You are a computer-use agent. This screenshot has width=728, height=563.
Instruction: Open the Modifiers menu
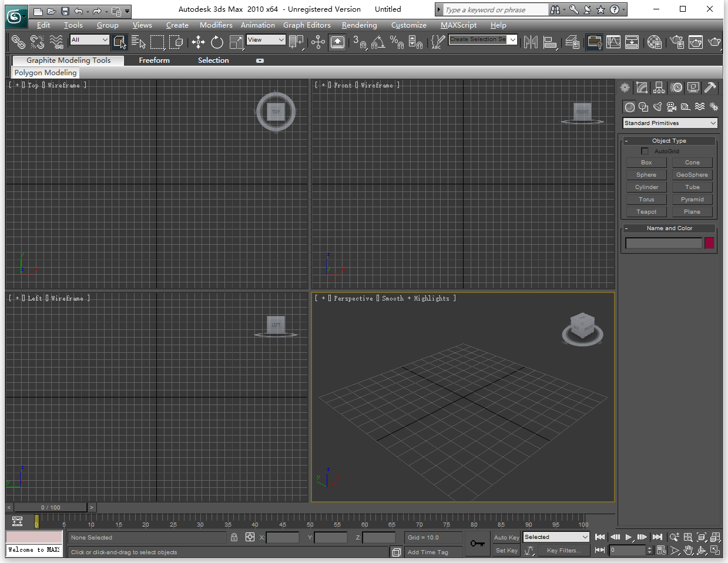[216, 25]
